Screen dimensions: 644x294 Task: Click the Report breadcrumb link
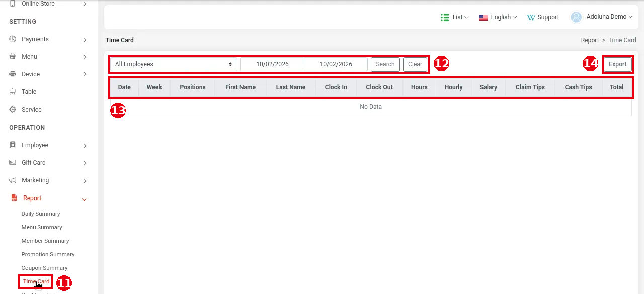tap(590, 40)
